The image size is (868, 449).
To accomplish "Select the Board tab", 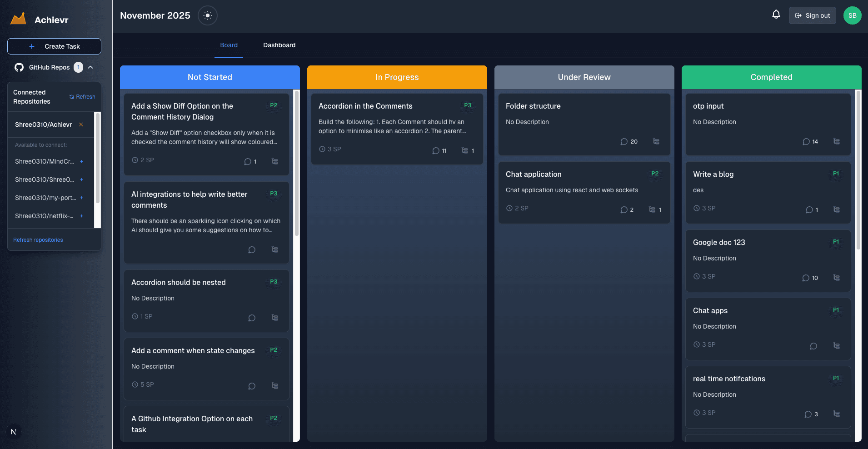I will click(x=229, y=45).
